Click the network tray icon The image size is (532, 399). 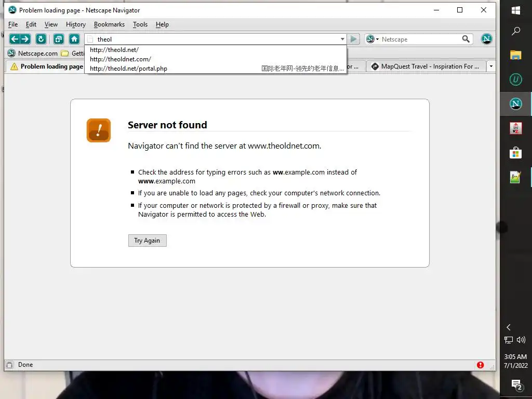[508, 340]
